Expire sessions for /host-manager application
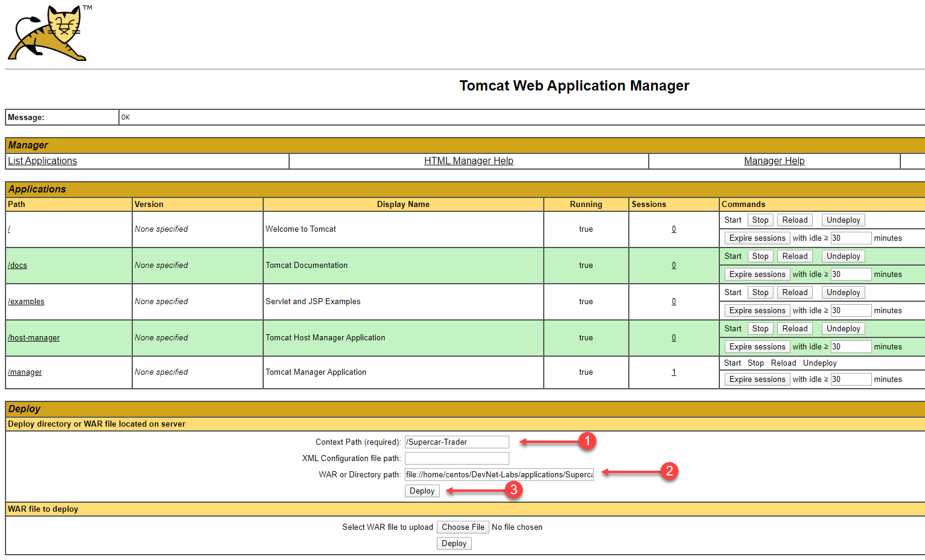 (x=757, y=347)
